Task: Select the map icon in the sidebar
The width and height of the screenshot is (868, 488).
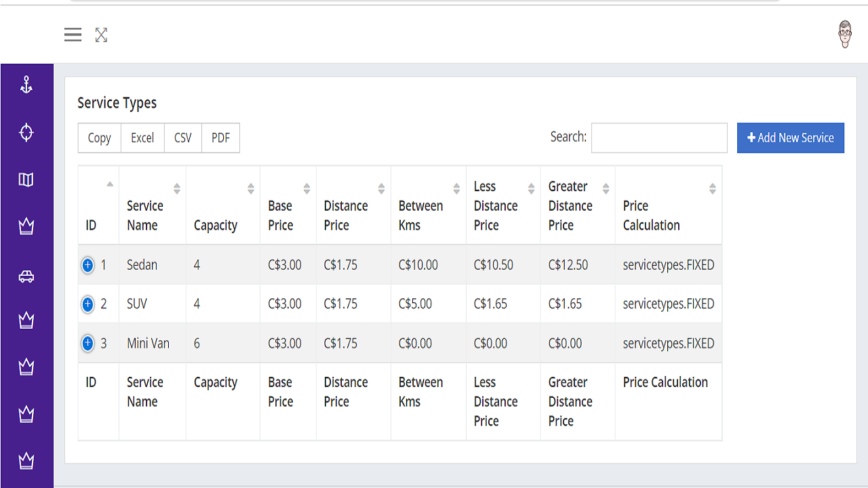Action: (26, 180)
